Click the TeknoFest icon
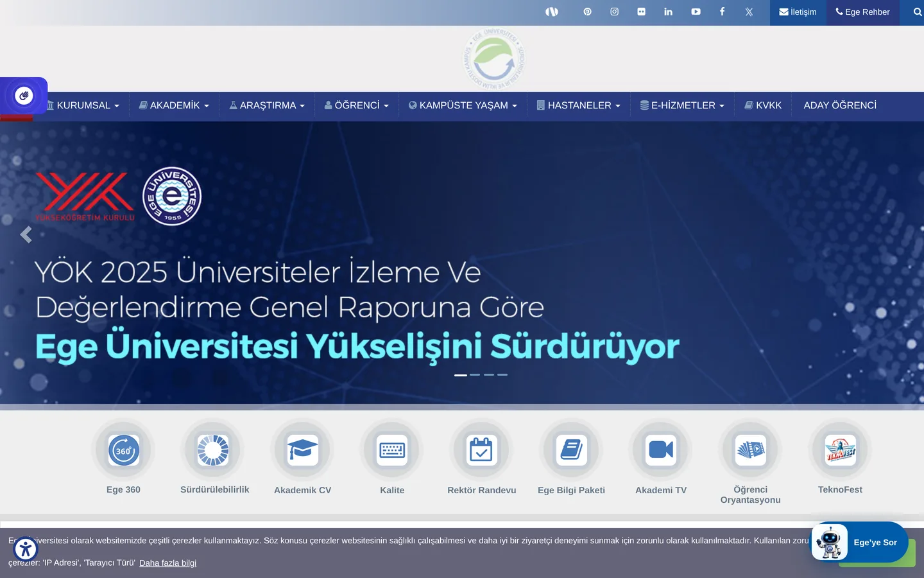The image size is (924, 578). click(840, 450)
